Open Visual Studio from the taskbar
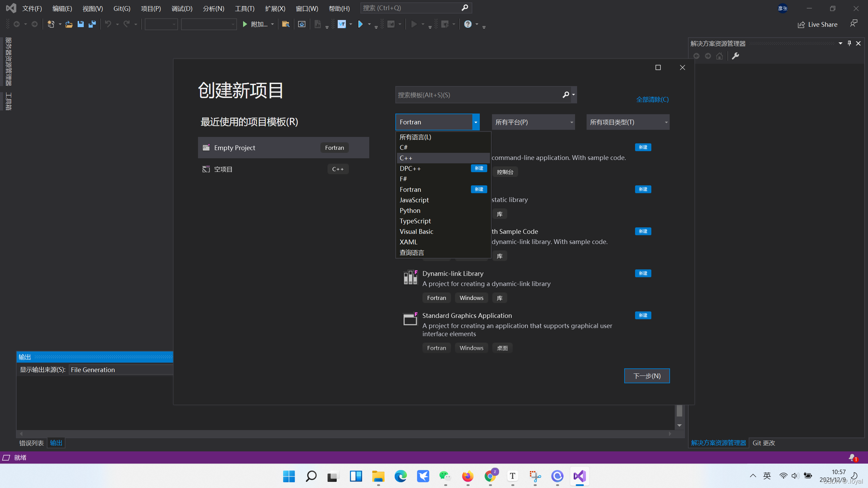The image size is (868, 488). 579,476
